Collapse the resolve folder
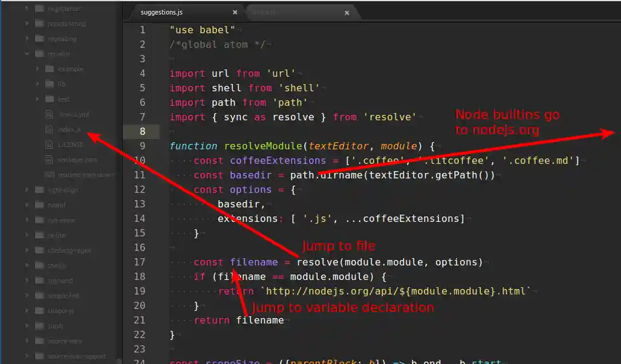Viewport: 621px width, 364px height. 27,53
